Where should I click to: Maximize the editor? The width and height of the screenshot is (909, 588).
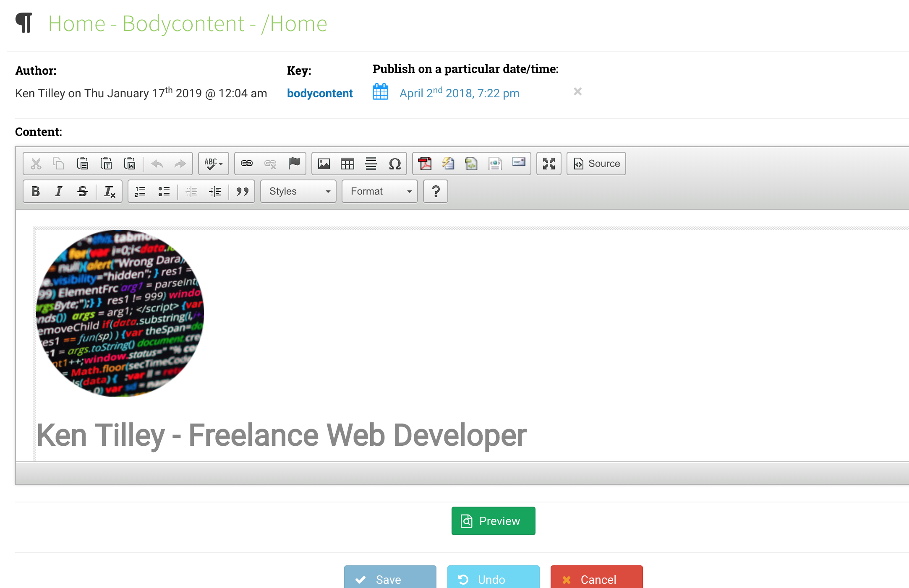549,163
